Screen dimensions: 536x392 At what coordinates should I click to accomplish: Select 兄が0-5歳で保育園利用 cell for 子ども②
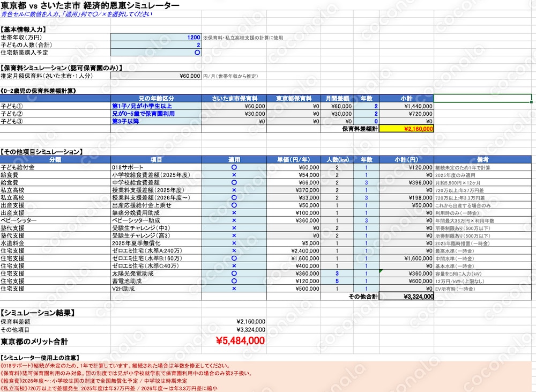point(156,114)
